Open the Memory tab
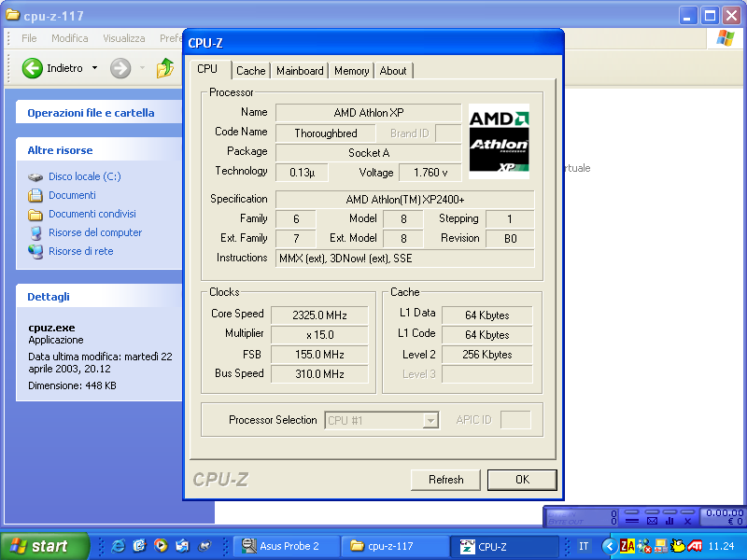The height and width of the screenshot is (560, 747). click(x=352, y=71)
